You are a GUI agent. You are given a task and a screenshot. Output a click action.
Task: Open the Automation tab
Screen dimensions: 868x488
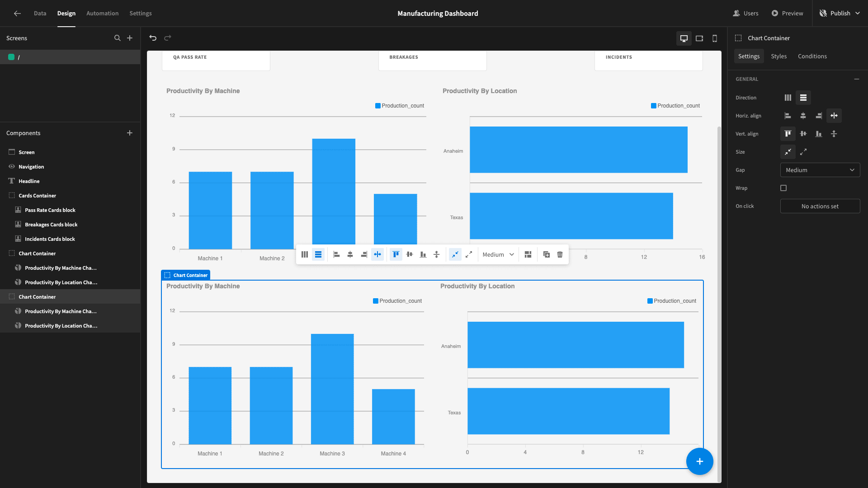click(x=103, y=14)
